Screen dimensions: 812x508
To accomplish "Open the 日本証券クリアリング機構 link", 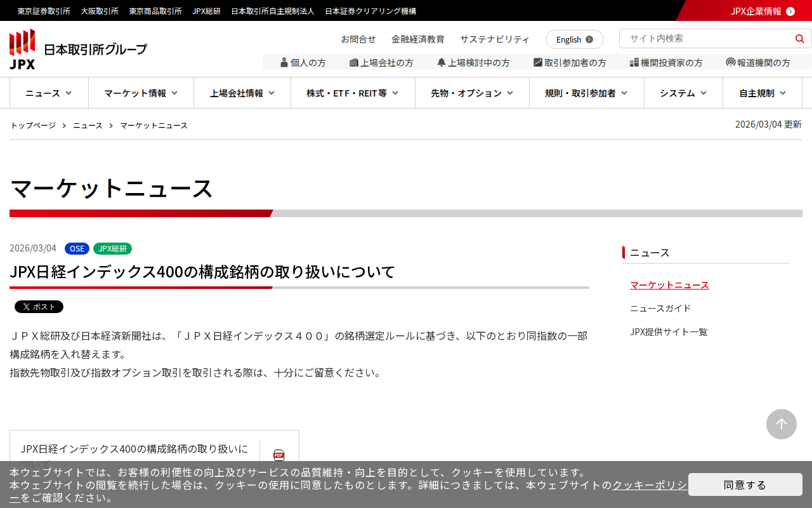I will coord(370,11).
